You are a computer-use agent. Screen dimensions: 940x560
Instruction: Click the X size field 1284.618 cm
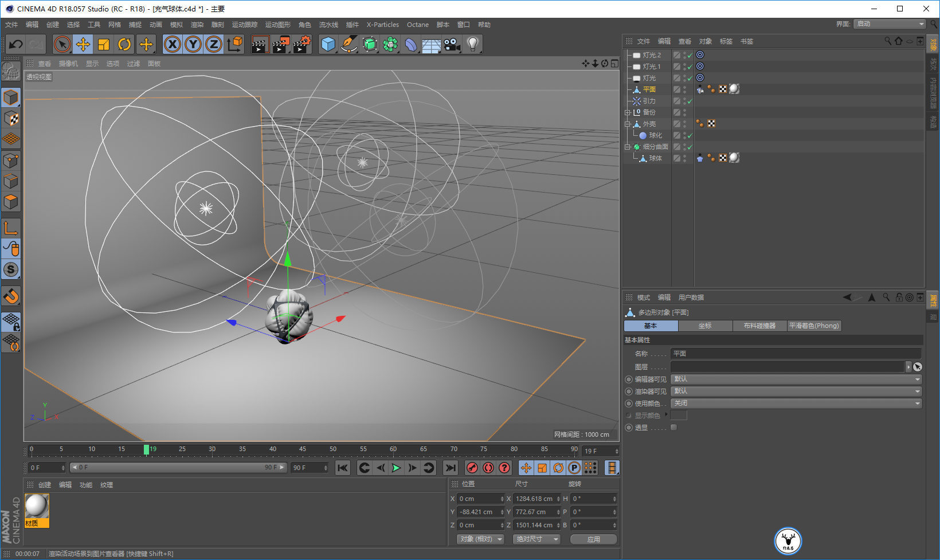[x=537, y=499]
